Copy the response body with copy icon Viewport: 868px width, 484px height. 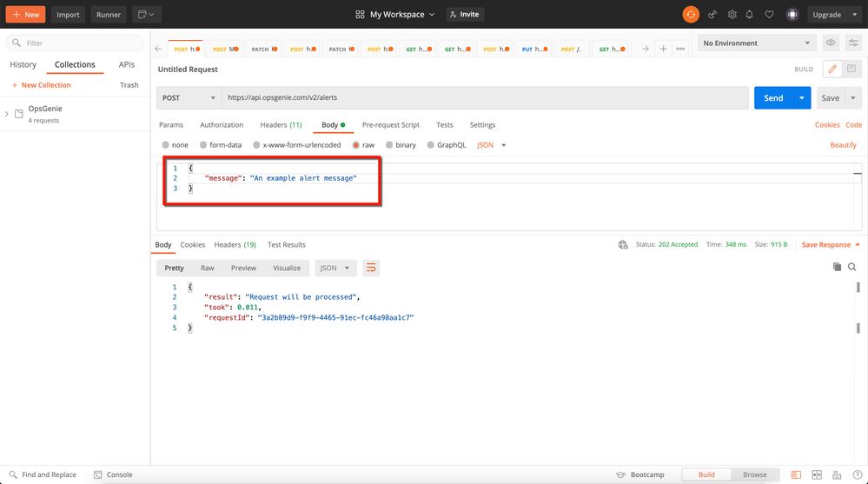837,267
